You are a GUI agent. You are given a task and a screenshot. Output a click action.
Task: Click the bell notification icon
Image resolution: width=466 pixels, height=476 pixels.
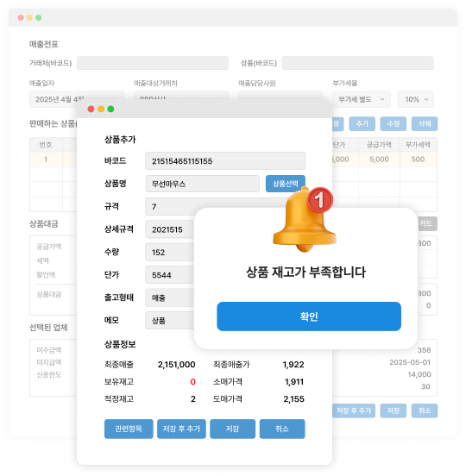click(304, 220)
